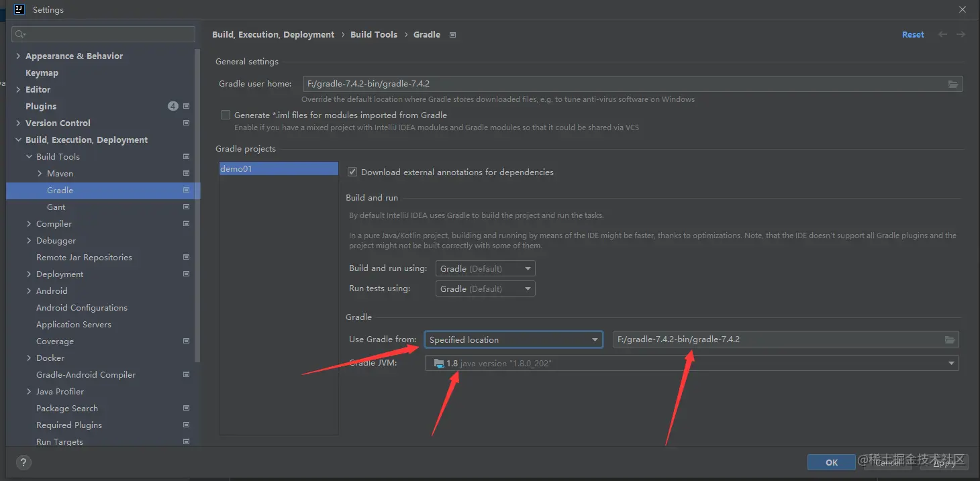
Task: Click the Run Targets project-level icon
Action: tap(186, 441)
